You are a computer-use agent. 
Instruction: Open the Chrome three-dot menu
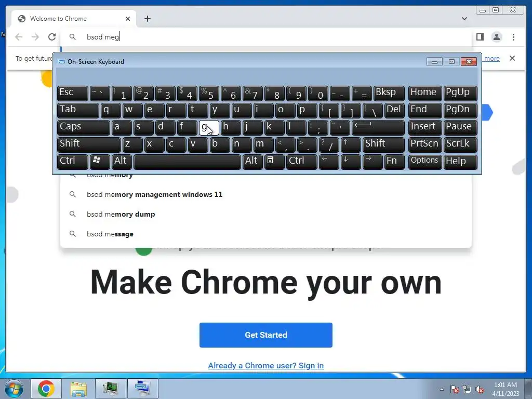click(x=513, y=37)
